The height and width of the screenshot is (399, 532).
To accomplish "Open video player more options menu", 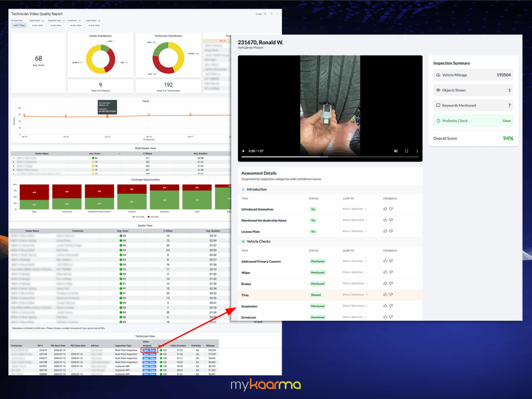I will 417,151.
